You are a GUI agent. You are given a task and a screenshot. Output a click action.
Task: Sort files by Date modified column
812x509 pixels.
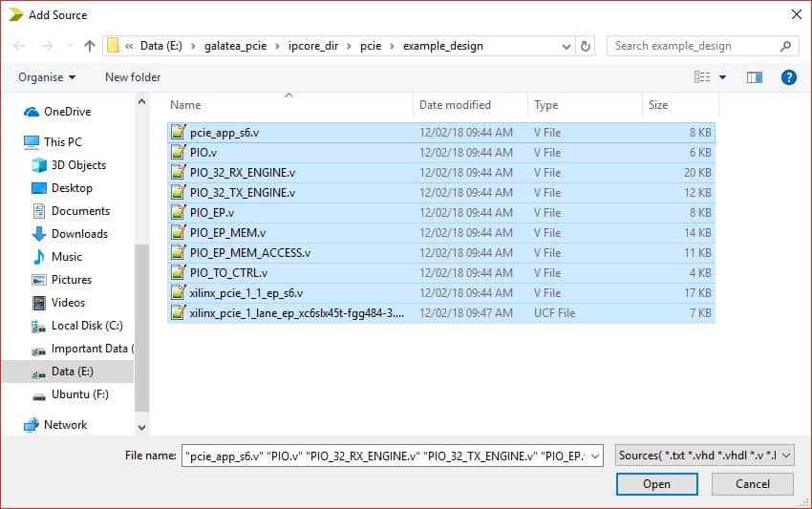(455, 105)
